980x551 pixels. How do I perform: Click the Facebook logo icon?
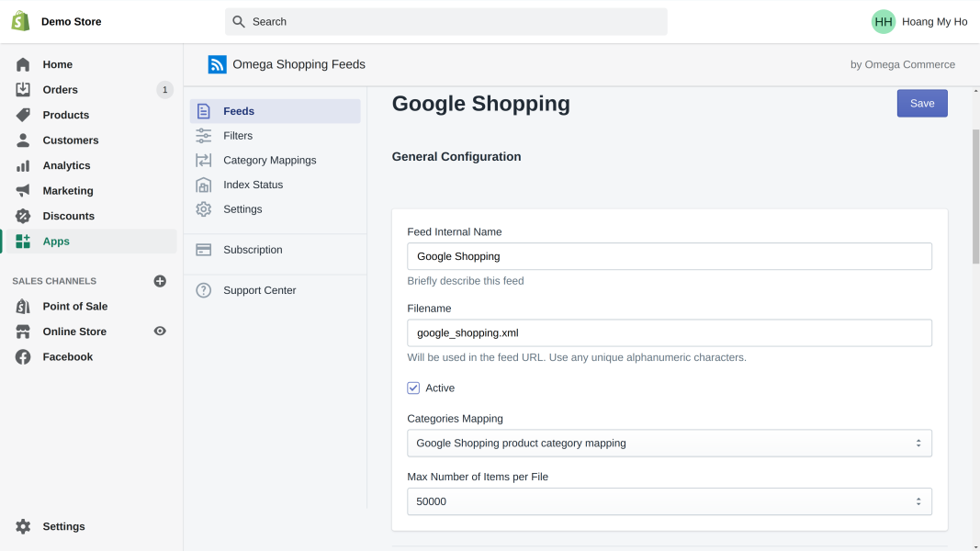pos(23,356)
